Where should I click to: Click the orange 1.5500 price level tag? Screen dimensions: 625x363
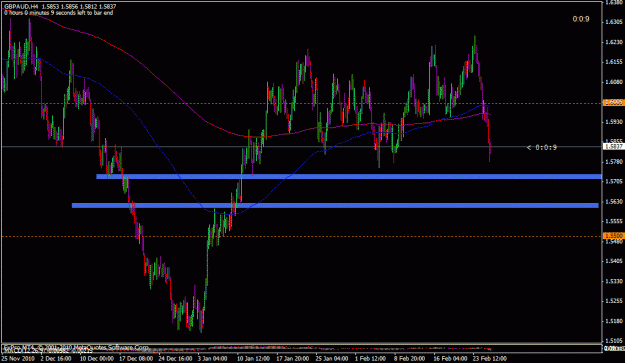pos(613,236)
